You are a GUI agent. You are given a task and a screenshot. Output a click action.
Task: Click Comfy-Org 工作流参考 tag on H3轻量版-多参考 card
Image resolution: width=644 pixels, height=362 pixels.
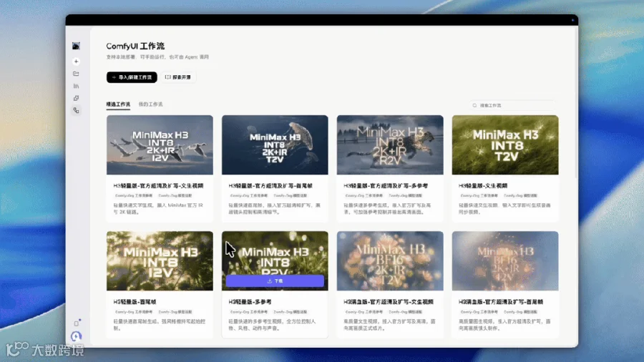point(249,312)
